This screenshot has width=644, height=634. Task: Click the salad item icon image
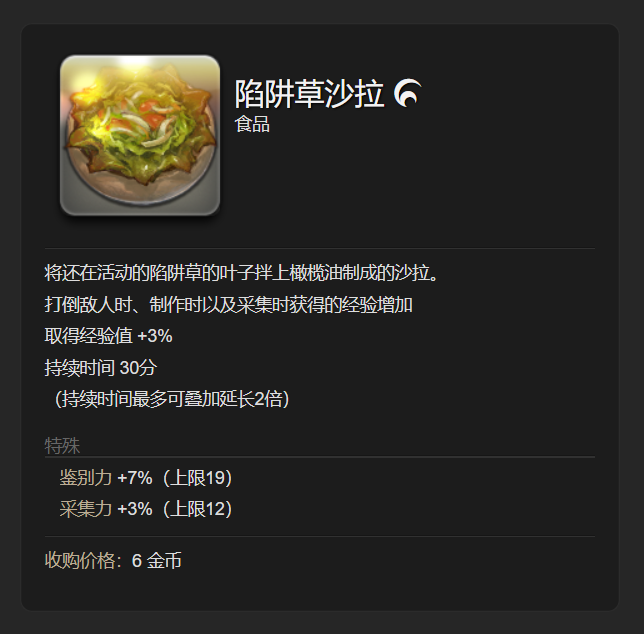click(x=140, y=135)
